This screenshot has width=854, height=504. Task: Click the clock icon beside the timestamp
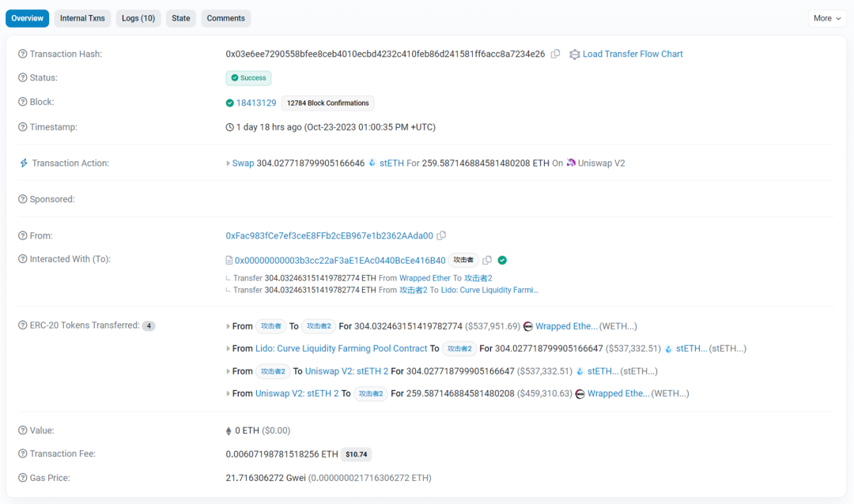pyautogui.click(x=230, y=127)
